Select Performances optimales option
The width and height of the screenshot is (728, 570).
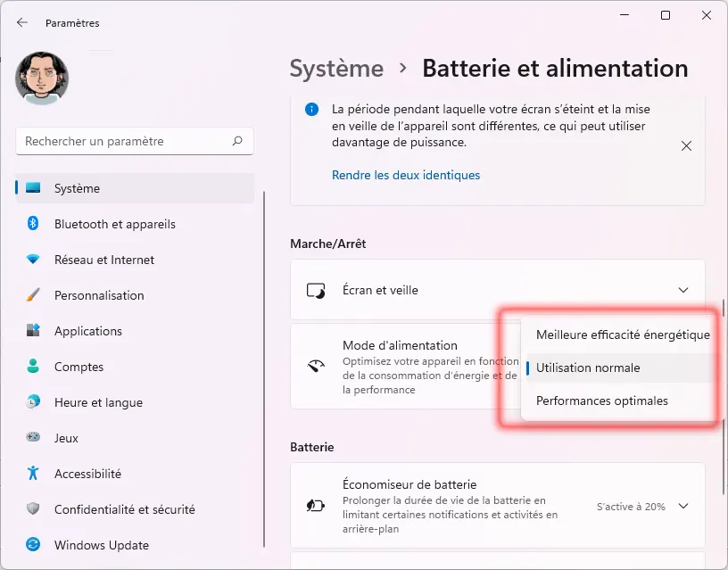tap(601, 401)
